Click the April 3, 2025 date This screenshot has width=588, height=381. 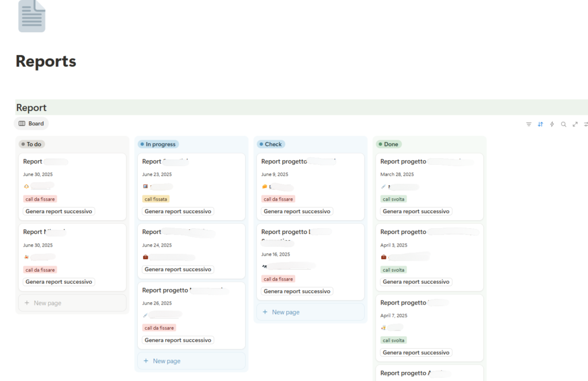coord(394,245)
